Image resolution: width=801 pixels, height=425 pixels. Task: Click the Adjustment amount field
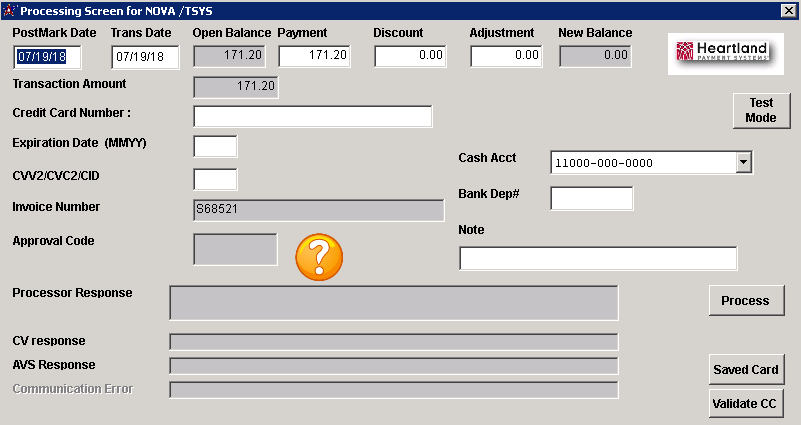(506, 56)
